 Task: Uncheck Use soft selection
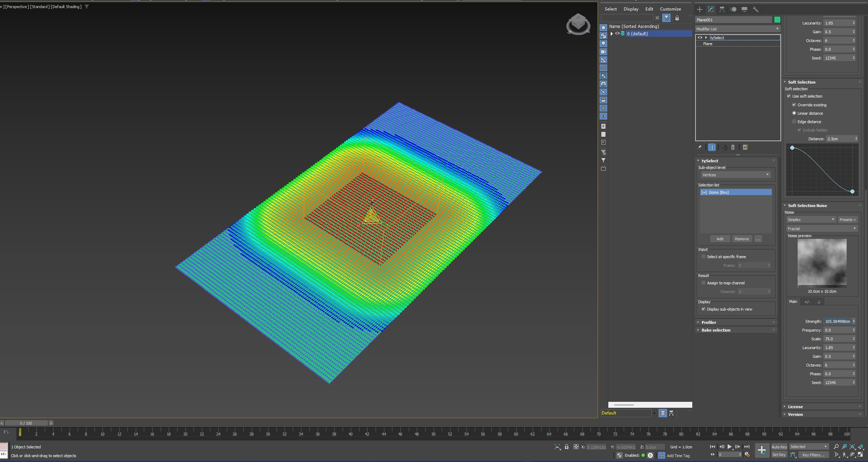pos(789,96)
